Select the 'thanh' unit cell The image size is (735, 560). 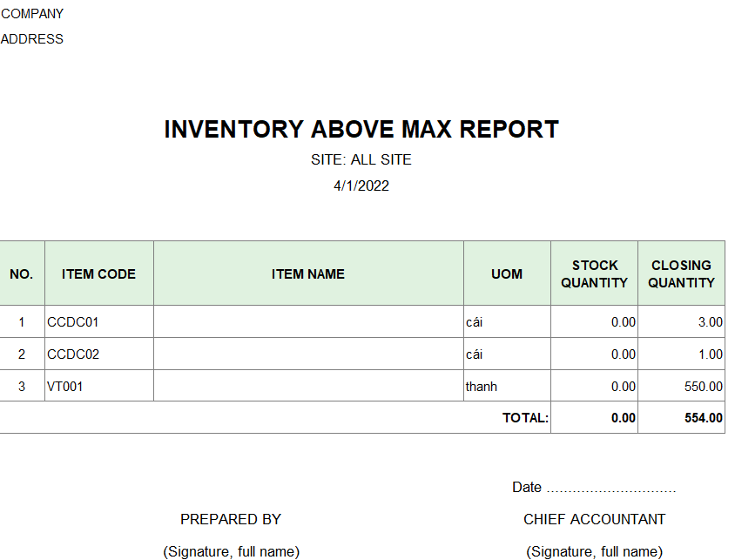pyautogui.click(x=482, y=387)
